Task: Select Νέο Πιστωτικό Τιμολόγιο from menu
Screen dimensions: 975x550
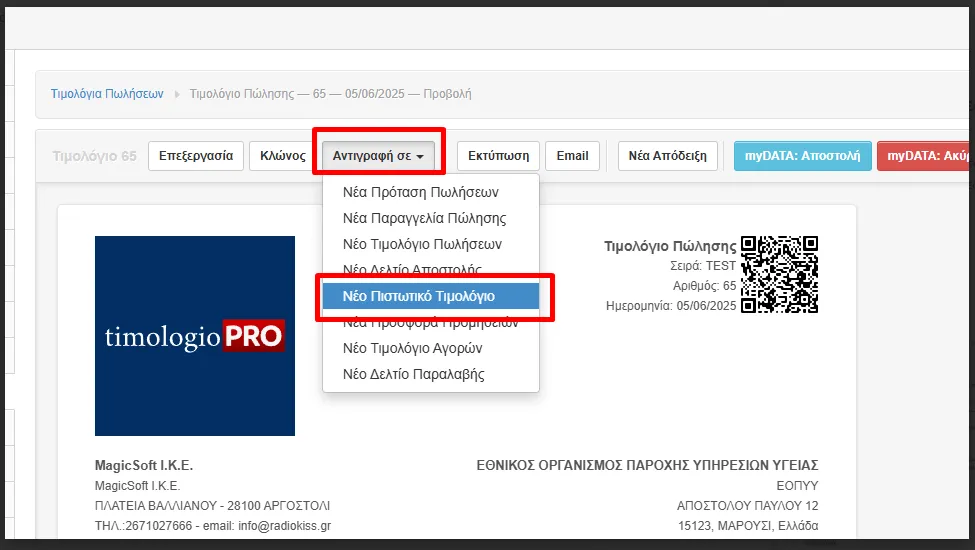Action: point(430,296)
